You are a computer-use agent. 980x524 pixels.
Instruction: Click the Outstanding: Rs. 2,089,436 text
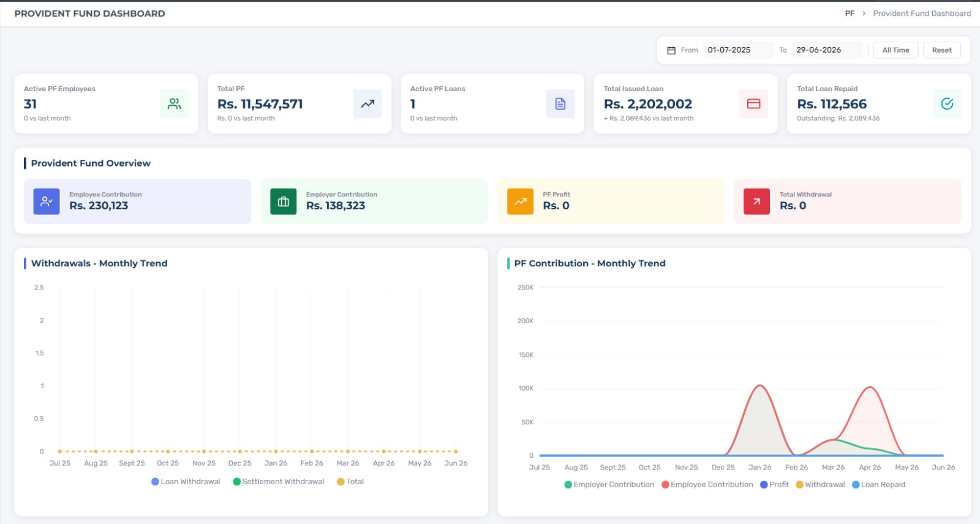(838, 118)
